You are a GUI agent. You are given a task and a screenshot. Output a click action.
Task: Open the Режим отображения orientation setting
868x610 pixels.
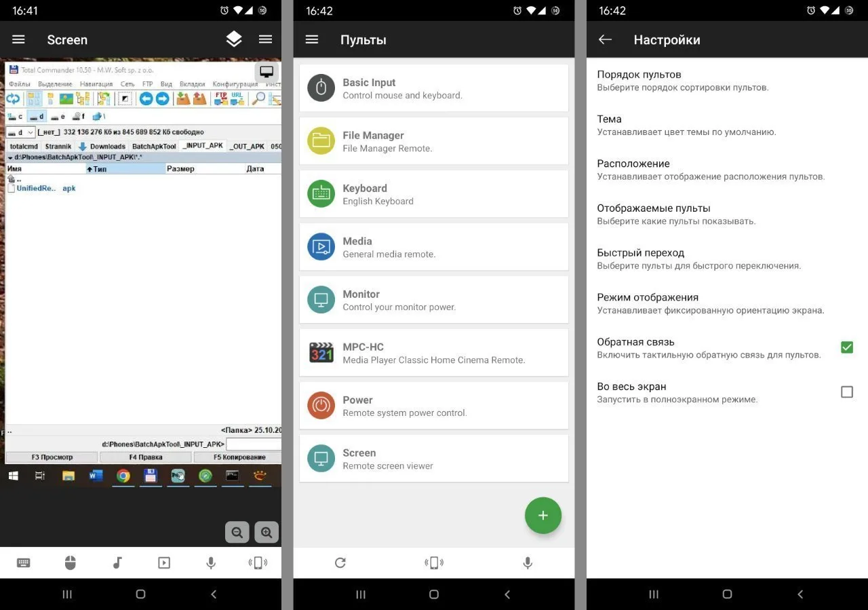coord(727,303)
